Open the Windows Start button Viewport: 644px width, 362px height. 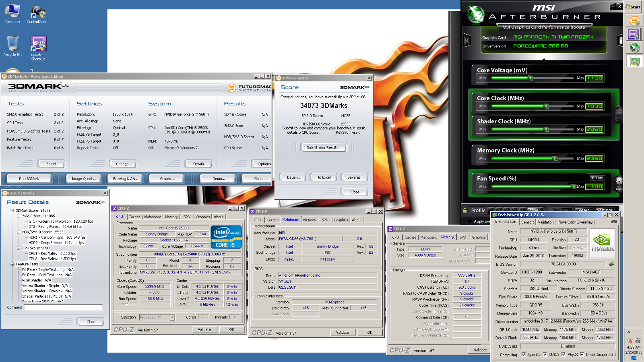pos(634,7)
